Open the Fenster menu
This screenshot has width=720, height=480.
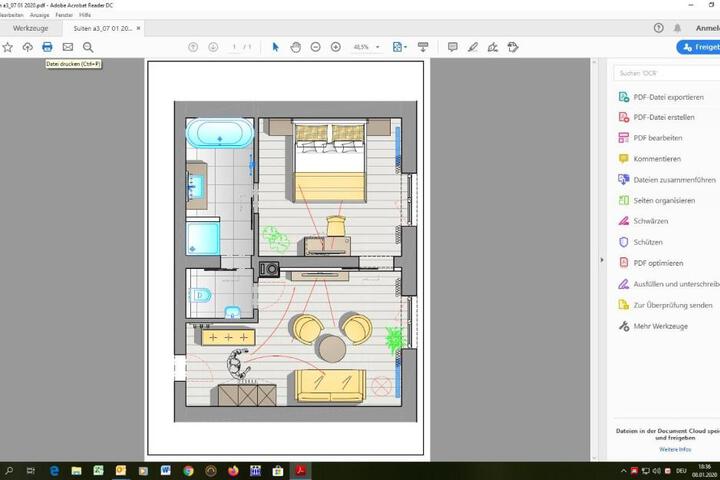pos(64,15)
